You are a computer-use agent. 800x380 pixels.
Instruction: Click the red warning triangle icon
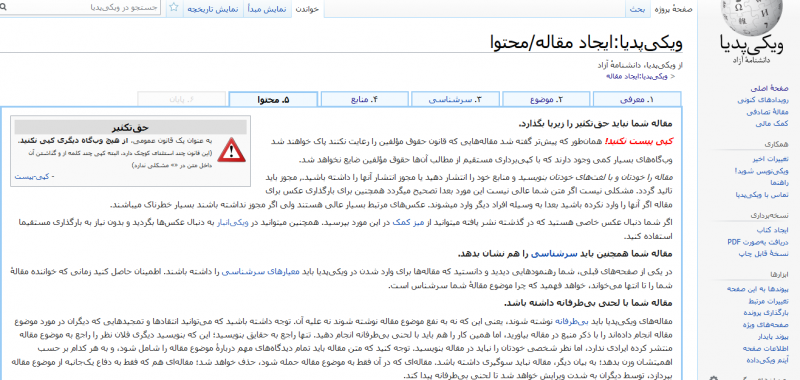[x=231, y=150]
